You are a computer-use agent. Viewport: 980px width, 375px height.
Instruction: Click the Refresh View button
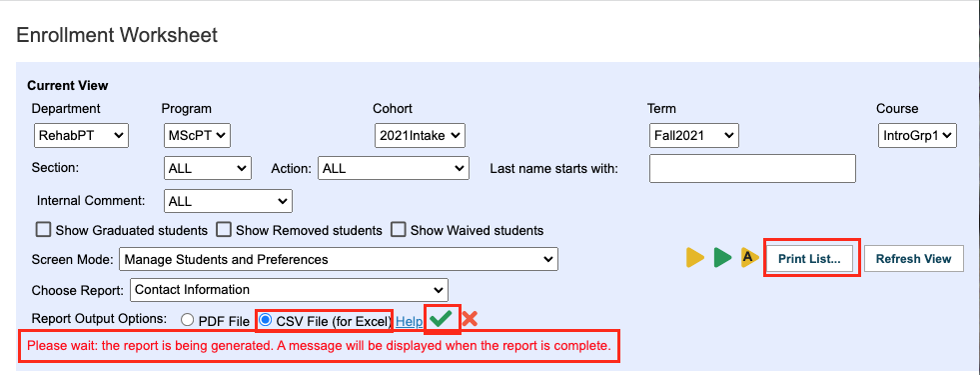[914, 259]
